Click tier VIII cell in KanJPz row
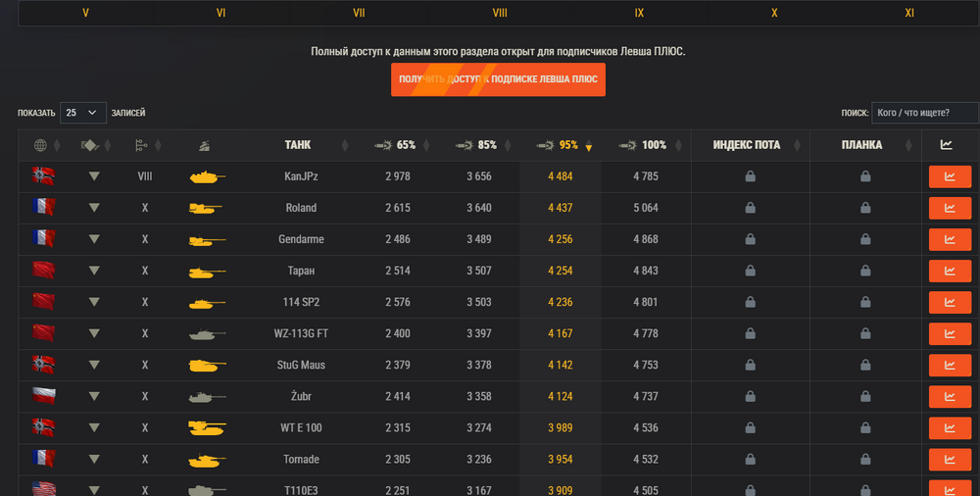This screenshot has width=980, height=496. 144,176
